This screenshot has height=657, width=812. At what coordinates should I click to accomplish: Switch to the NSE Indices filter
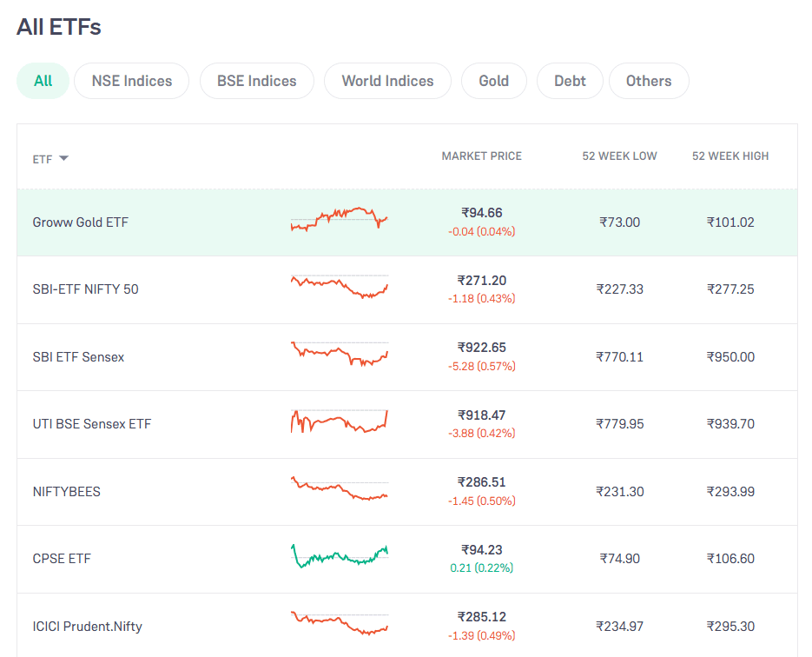[131, 80]
